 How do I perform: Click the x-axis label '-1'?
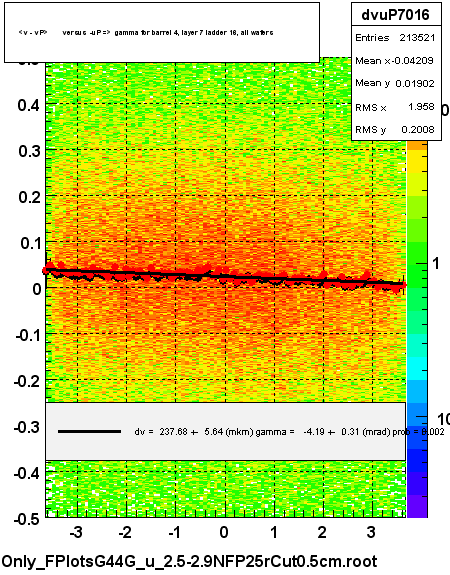pyautogui.click(x=174, y=532)
